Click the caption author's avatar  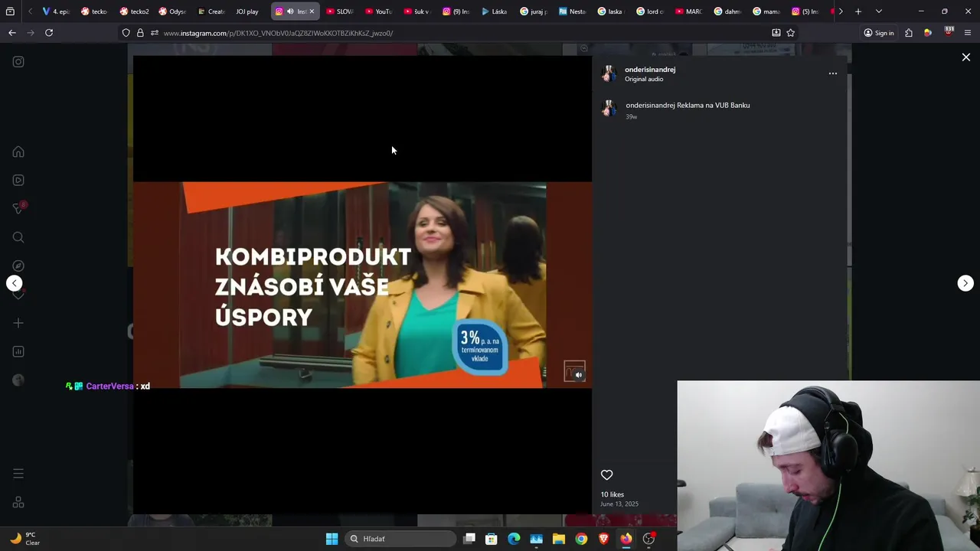609,109
